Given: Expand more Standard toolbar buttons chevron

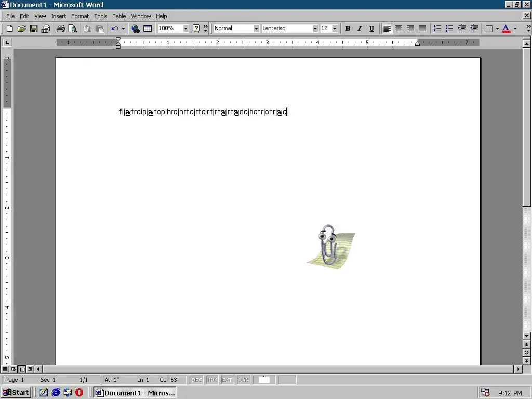Looking at the screenshot, I should click(x=206, y=29).
